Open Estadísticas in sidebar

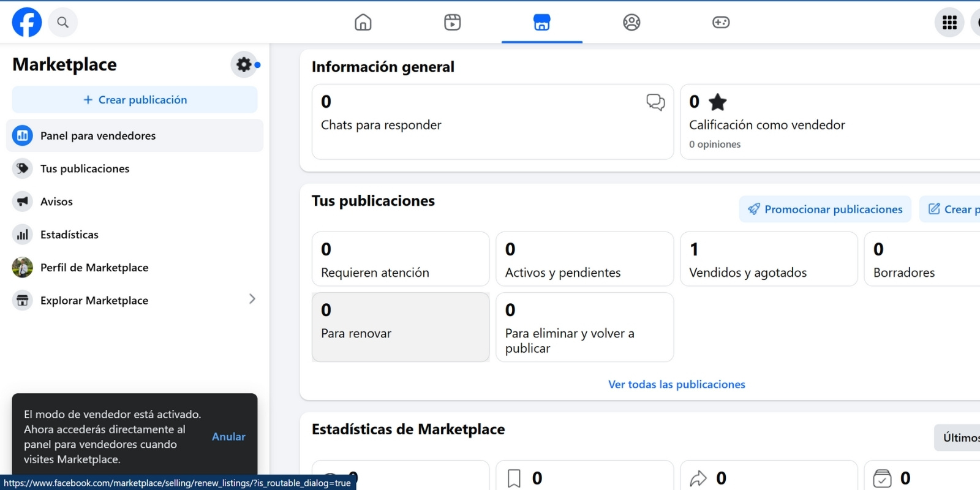[135, 235]
